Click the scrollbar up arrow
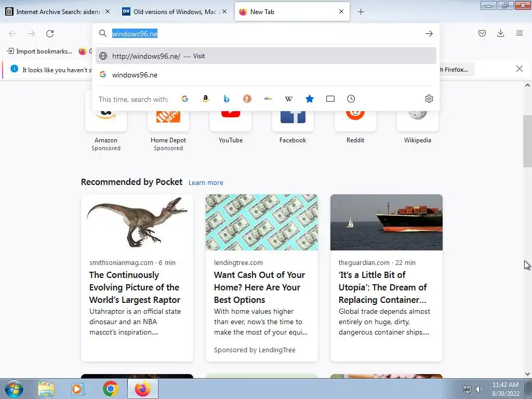The height and width of the screenshot is (399, 532). pyautogui.click(x=527, y=86)
